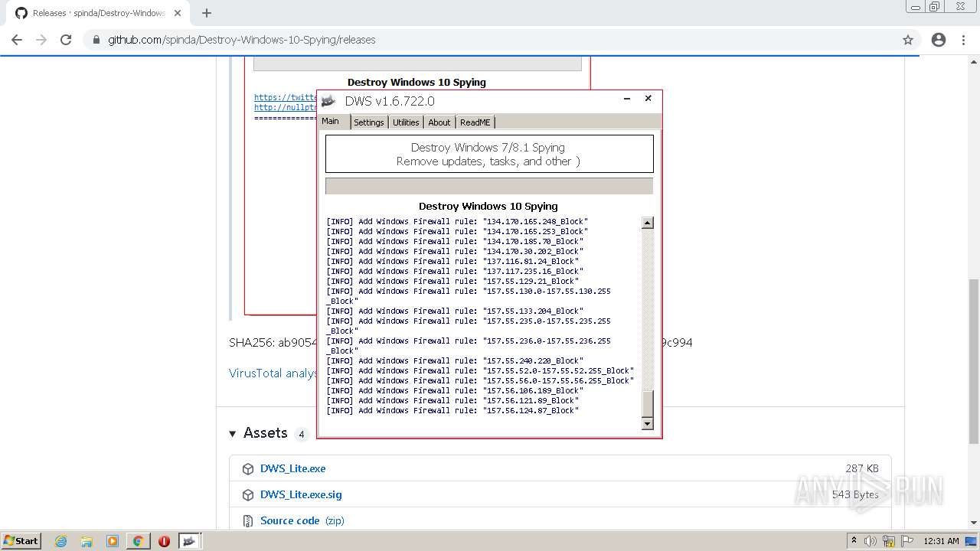Open Windows Media Player from the taskbar
The width and height of the screenshot is (980, 551).
click(113, 541)
